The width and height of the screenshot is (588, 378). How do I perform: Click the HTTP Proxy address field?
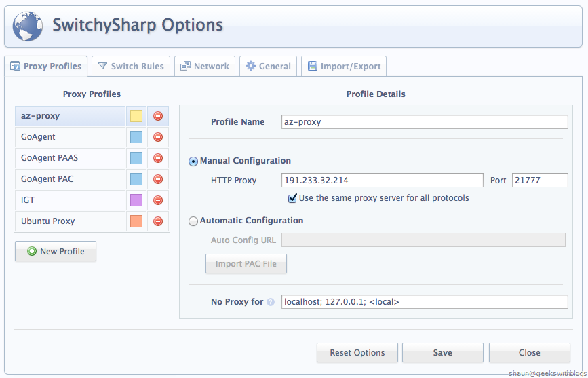pos(382,181)
